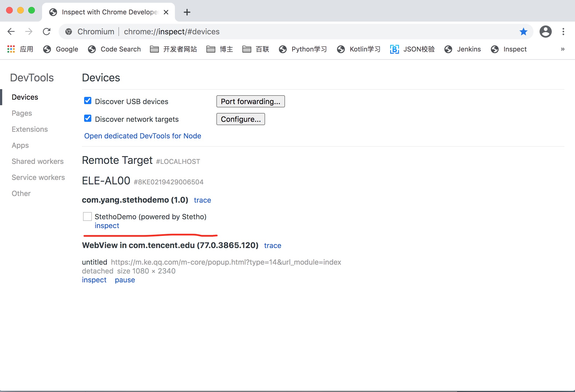Image resolution: width=575 pixels, height=392 pixels.
Task: Select Service workers in sidebar
Action: 38,177
